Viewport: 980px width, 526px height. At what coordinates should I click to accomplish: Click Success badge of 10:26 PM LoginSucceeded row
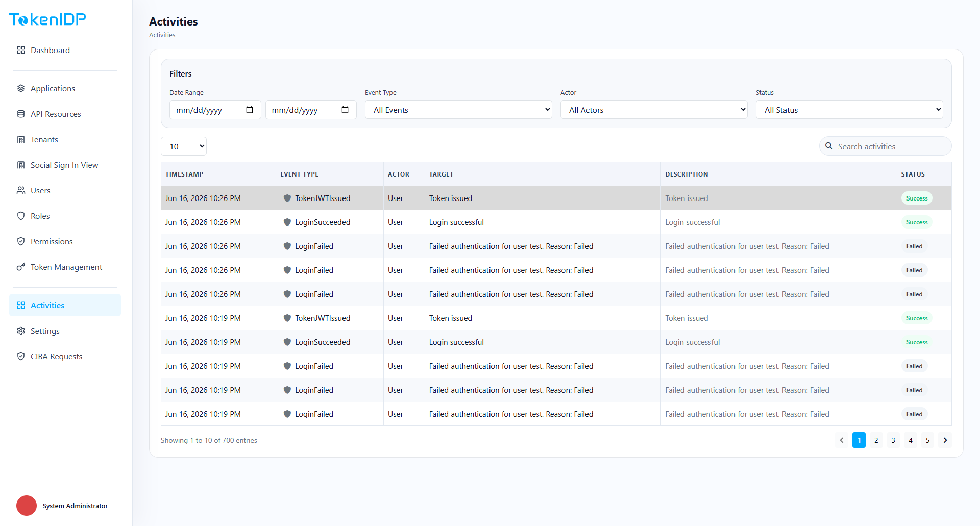917,222
